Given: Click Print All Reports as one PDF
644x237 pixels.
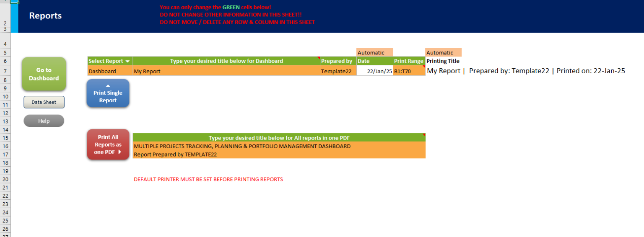Looking at the screenshot, I should [x=108, y=144].
